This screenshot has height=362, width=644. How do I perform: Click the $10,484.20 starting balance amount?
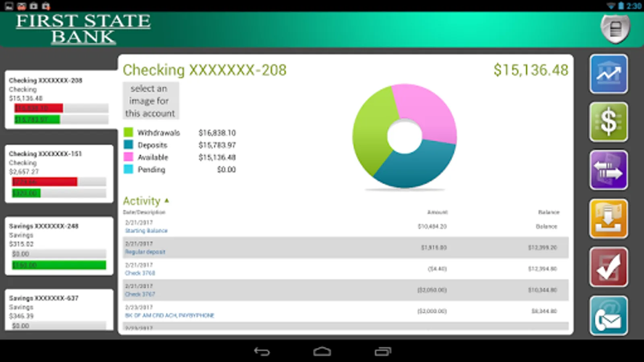pos(432,226)
